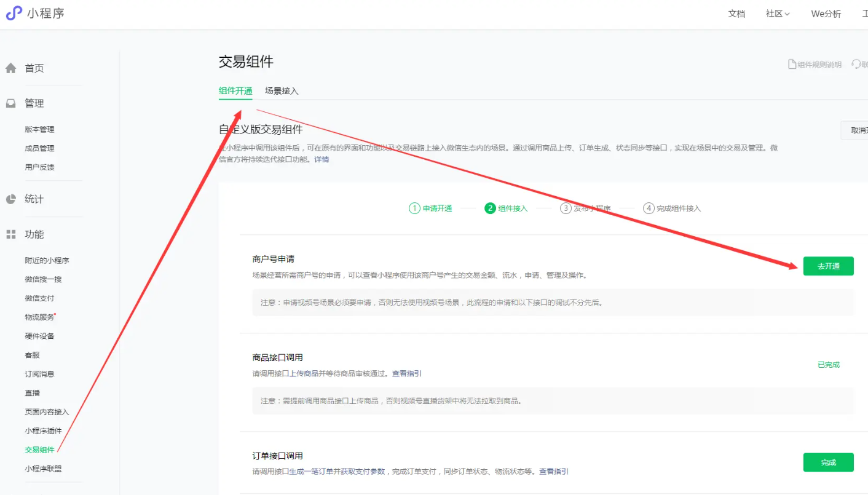868x495 pixels.
Task: Click the 已完成 status for 商品接口调用
Action: coord(828,365)
